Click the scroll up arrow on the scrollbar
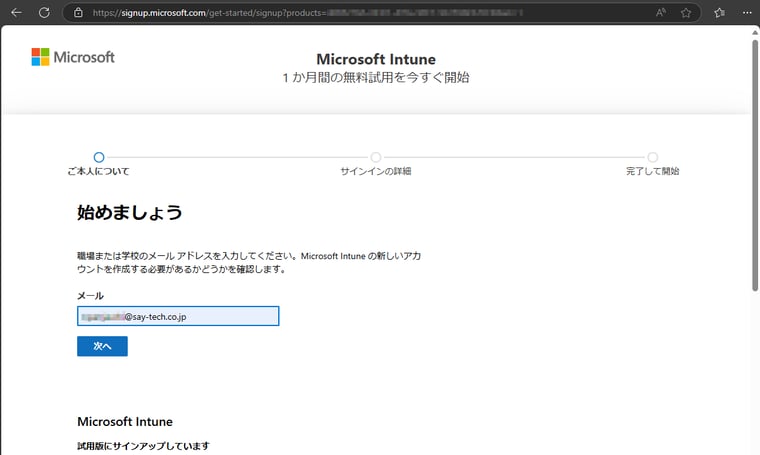 point(754,32)
